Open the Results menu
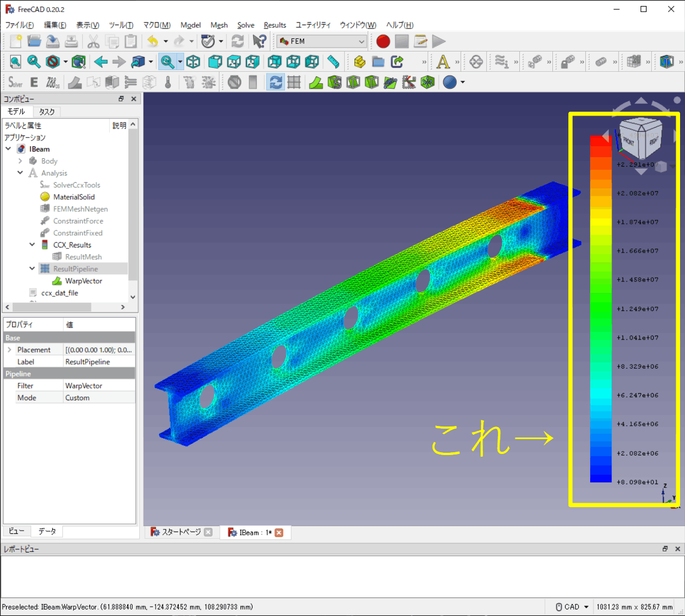This screenshot has width=685, height=616. [275, 25]
